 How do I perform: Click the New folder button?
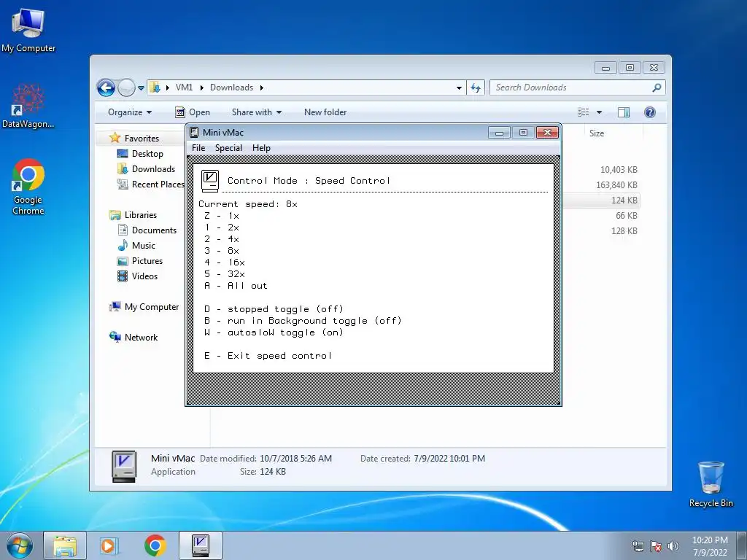tap(325, 112)
